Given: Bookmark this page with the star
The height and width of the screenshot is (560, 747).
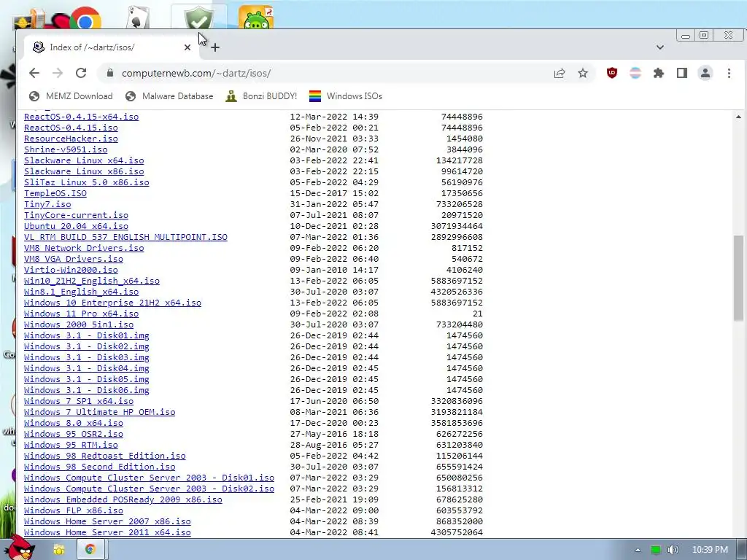Looking at the screenshot, I should click(583, 73).
